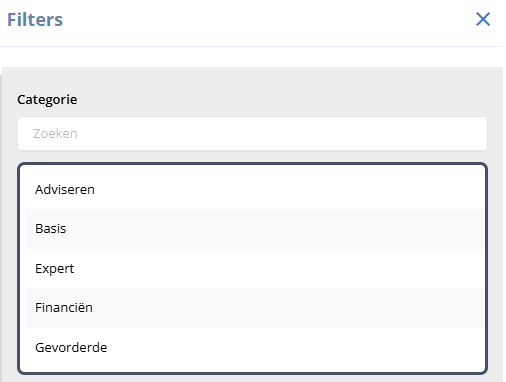The image size is (506, 382).
Task: Dismiss filters using the blue cross icon
Action: point(483,19)
